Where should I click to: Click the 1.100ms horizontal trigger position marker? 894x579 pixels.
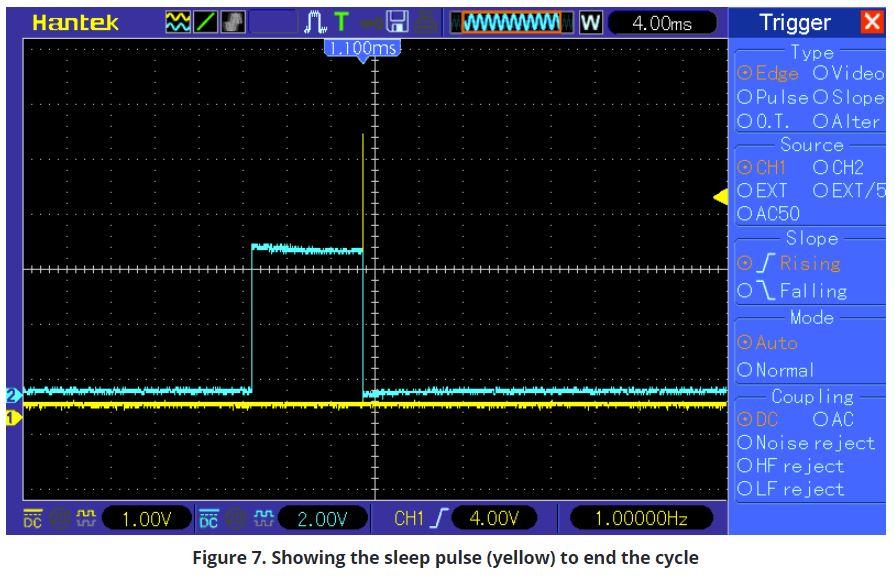coord(363,50)
